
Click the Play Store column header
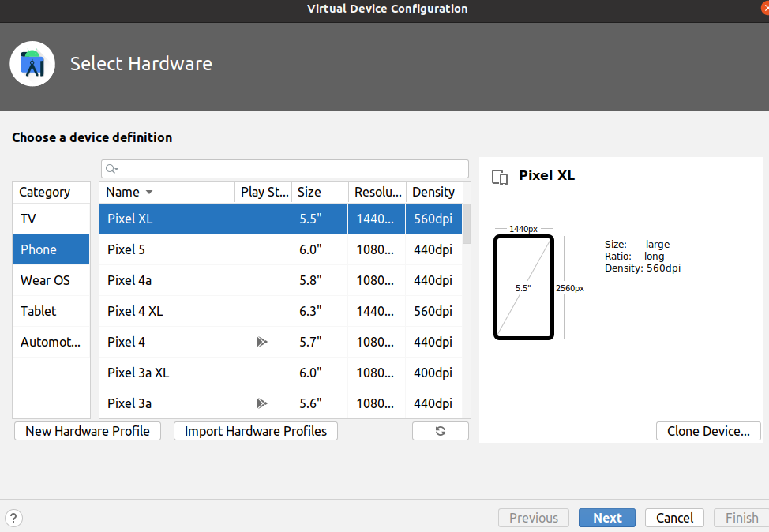264,193
